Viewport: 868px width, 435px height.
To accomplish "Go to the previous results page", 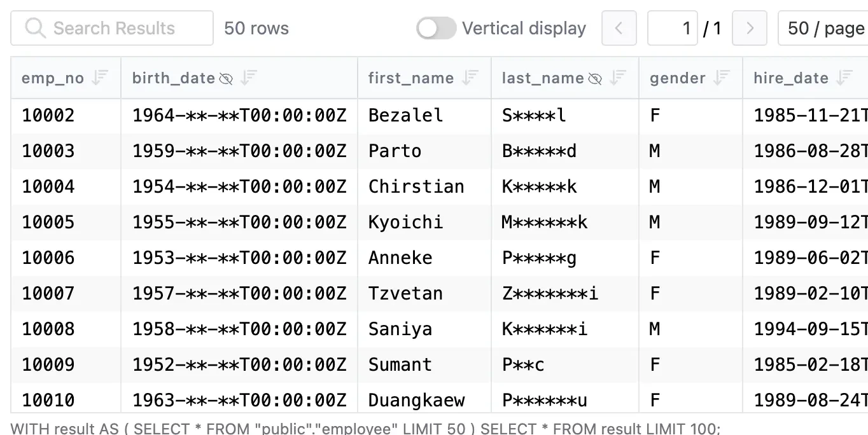I will (x=619, y=28).
